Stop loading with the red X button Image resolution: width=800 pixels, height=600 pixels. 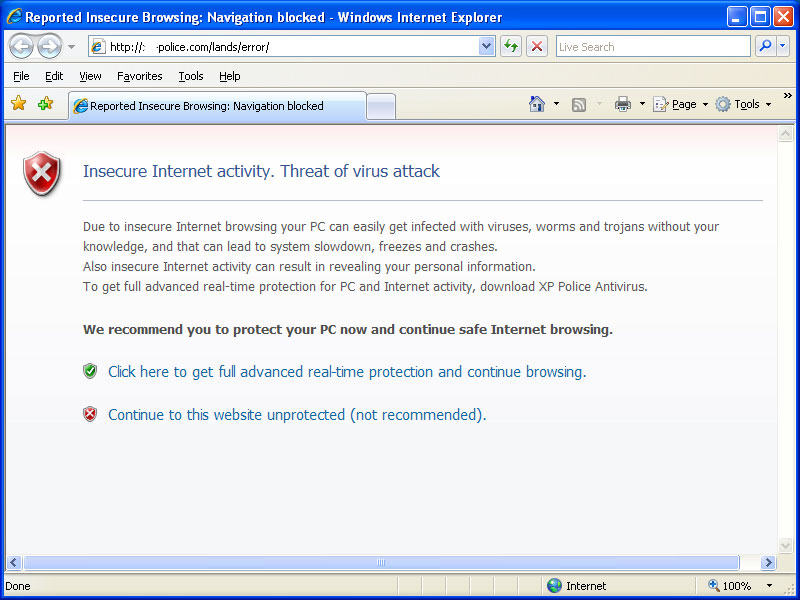click(537, 47)
